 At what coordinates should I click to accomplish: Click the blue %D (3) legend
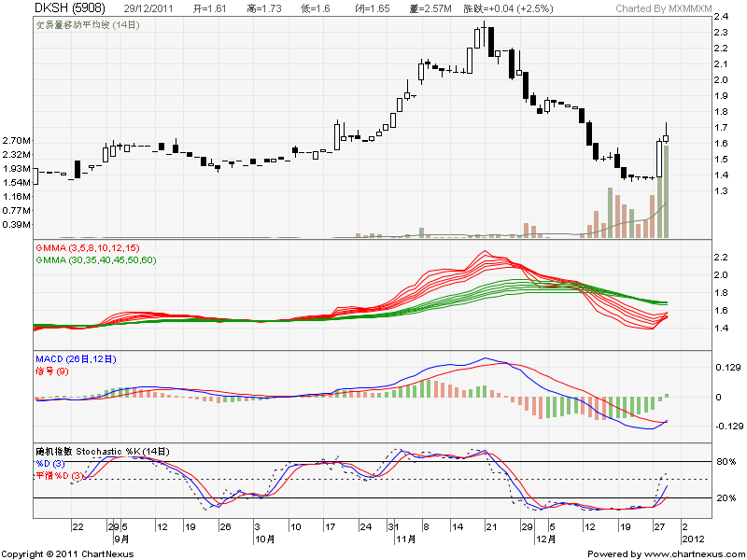pyautogui.click(x=51, y=463)
